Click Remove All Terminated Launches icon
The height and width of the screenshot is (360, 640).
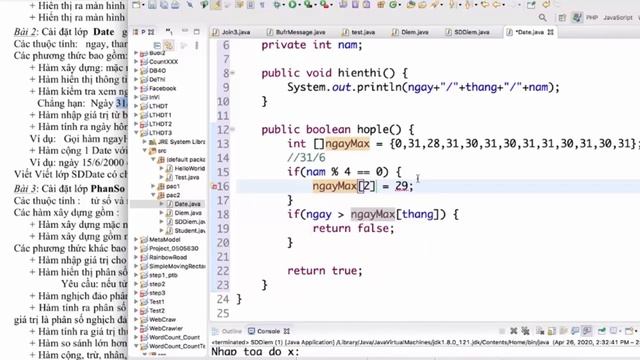[525, 331]
